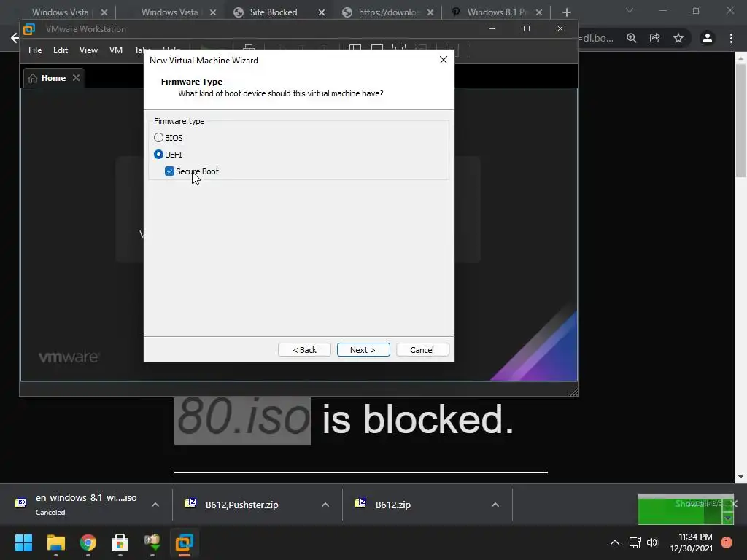Open the Windows Start menu
747x560 pixels.
[24, 542]
